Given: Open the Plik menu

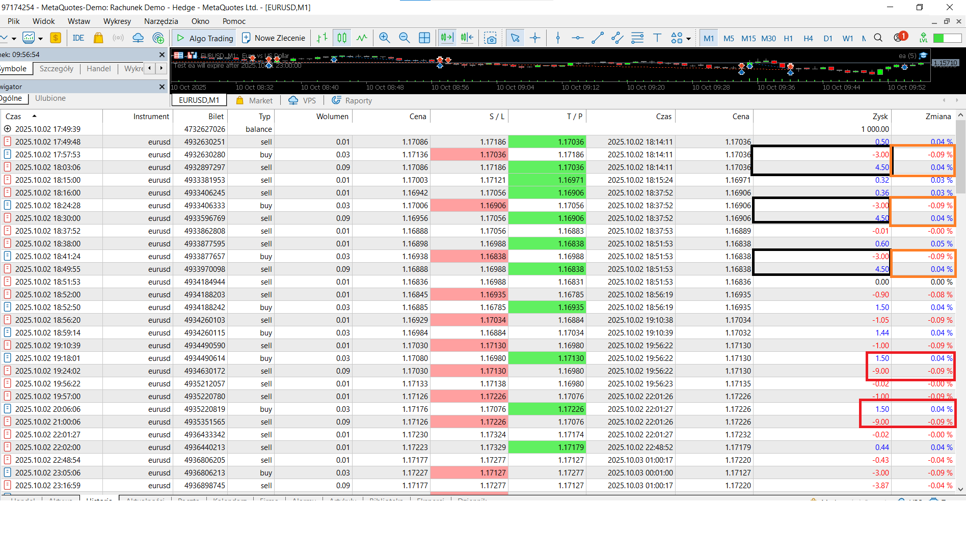Looking at the screenshot, I should tap(14, 21).
